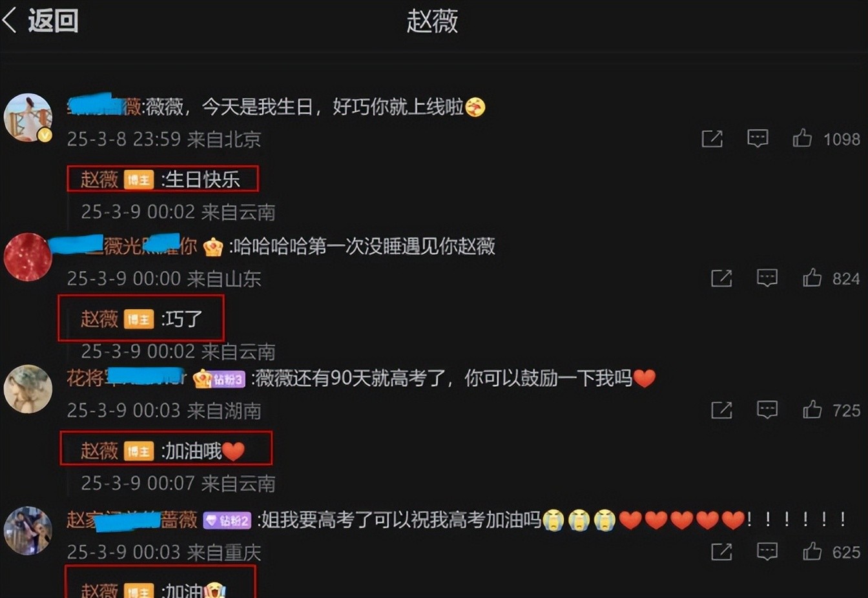The height and width of the screenshot is (598, 868).
Task: Reply to the comment from 山东
Action: tap(767, 278)
